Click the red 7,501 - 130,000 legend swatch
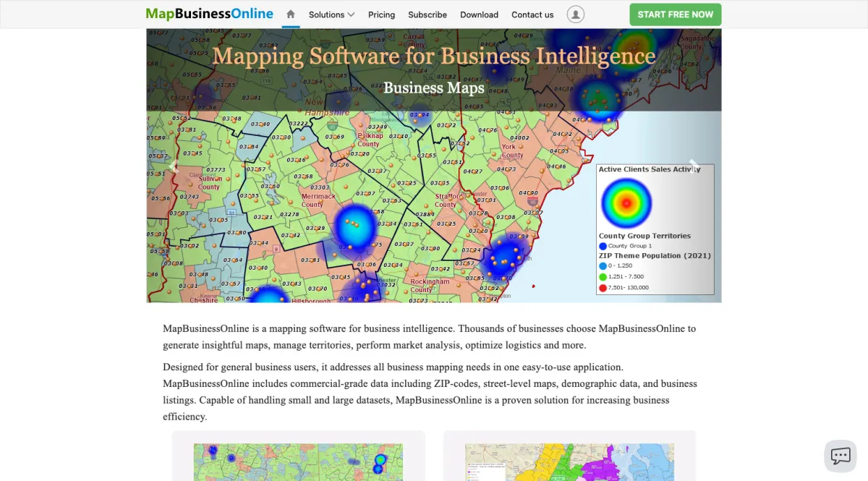868x481 pixels. tap(603, 288)
